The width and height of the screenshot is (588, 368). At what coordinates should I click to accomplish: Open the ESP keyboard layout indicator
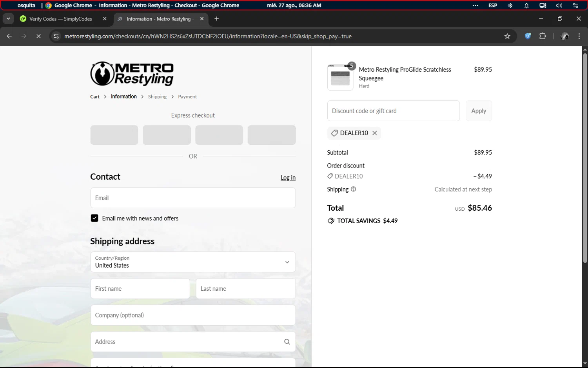click(x=493, y=5)
